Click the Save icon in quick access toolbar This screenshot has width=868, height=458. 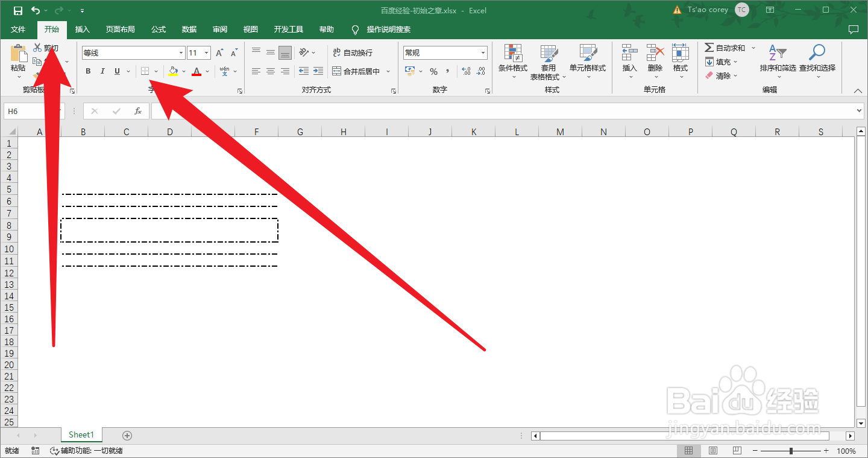click(x=18, y=10)
